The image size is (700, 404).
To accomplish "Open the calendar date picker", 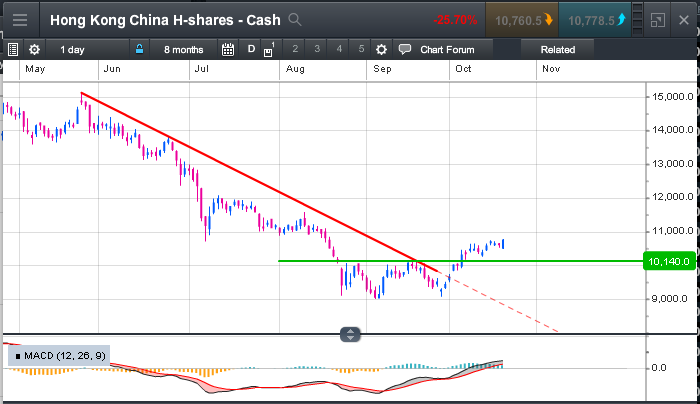I will 228,50.
